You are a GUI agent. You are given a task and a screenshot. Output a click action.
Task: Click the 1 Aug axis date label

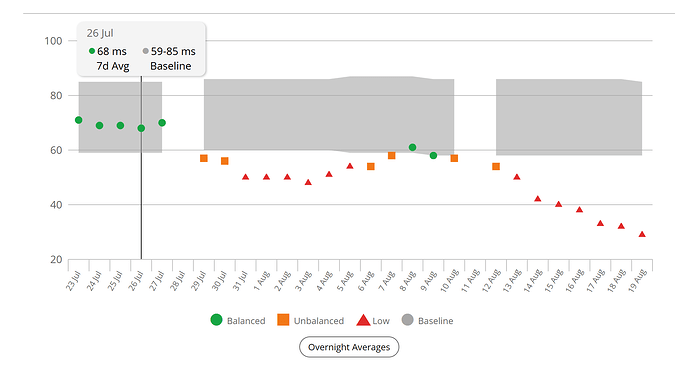coord(262,280)
